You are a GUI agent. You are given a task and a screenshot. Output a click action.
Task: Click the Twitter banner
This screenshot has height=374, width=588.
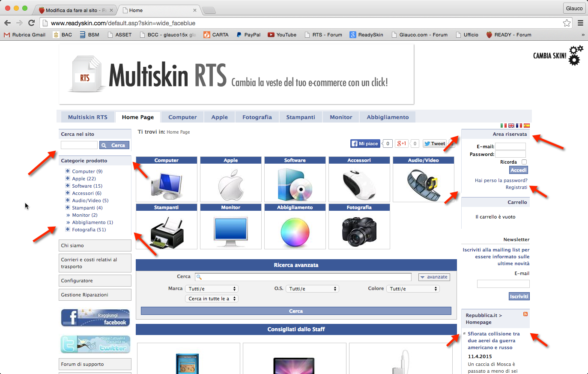point(95,344)
